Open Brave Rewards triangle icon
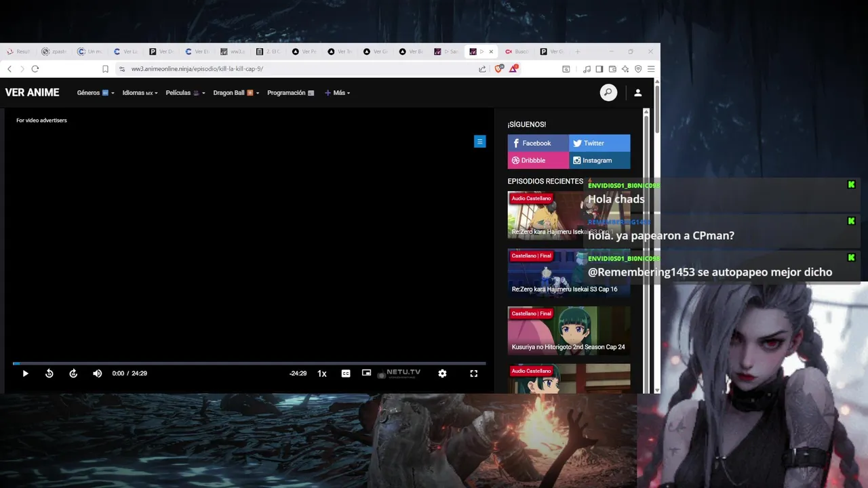This screenshot has width=868, height=488. (x=514, y=68)
